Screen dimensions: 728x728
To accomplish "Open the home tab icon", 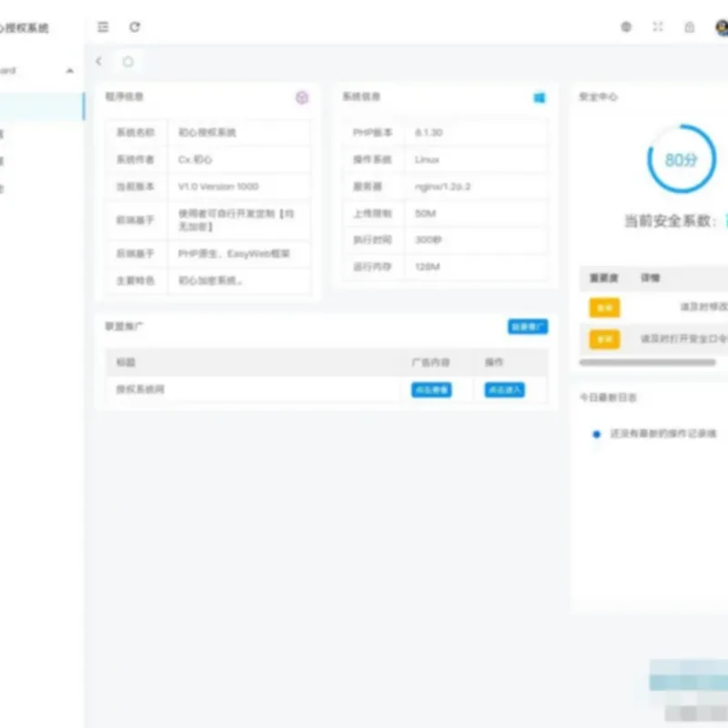I will (x=128, y=61).
